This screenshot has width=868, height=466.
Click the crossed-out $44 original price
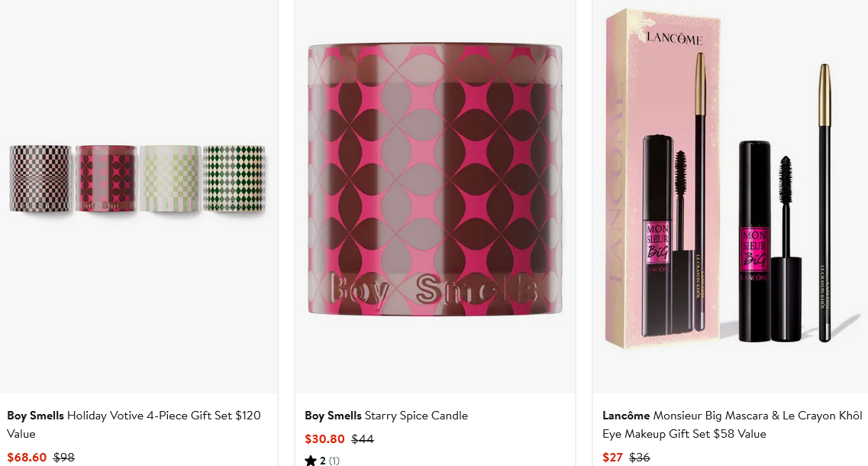(x=363, y=439)
